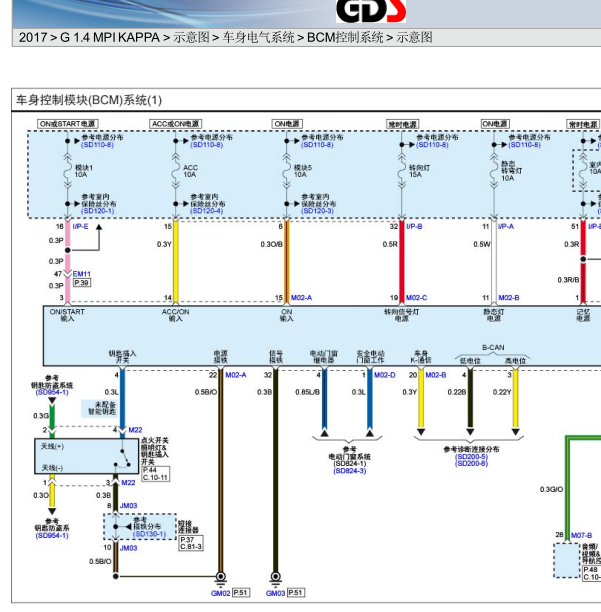Open SD954-1 link below the 0.3O wire
Screen dimensions: 601x612
click(x=52, y=536)
